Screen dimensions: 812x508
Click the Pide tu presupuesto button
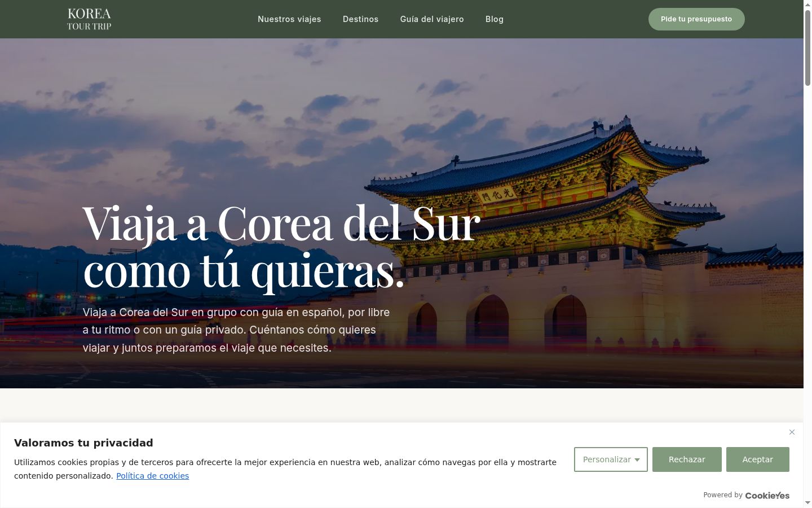point(696,19)
